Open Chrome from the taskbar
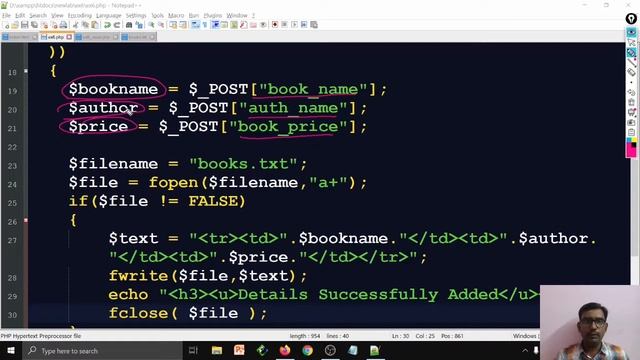This screenshot has height=360, width=640. (x=307, y=351)
